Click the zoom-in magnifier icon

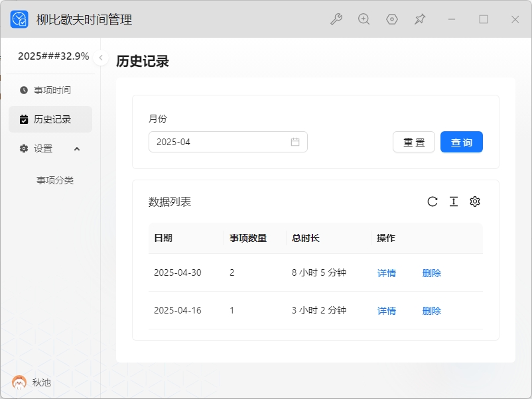tap(364, 19)
